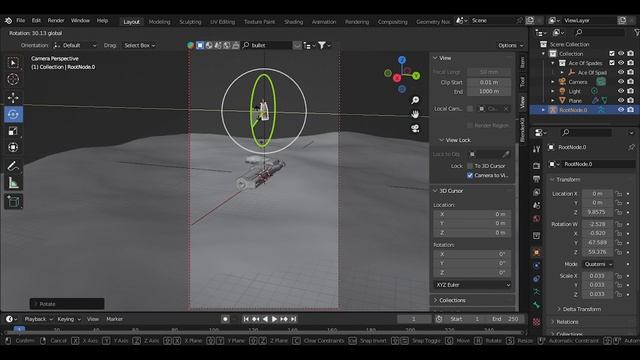Enable Lock To 3D Cursor checkbox
The width and height of the screenshot is (640, 360).
[x=470, y=166]
